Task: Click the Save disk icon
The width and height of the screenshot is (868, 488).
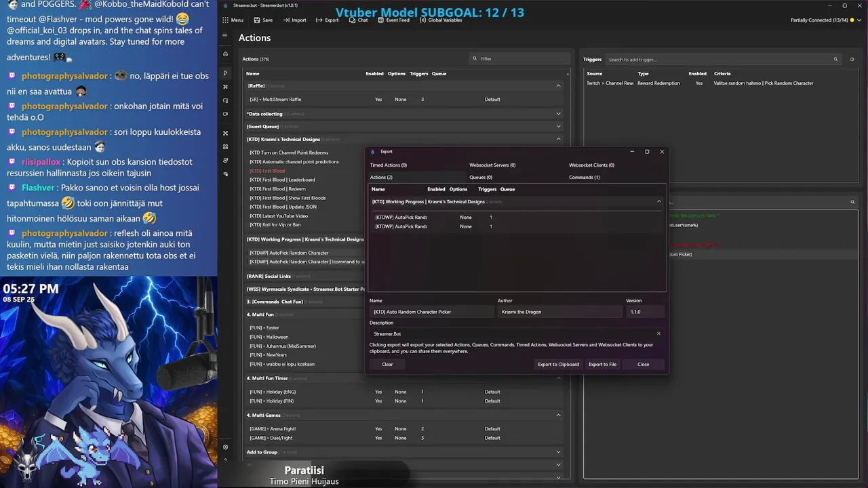Action: [257, 20]
